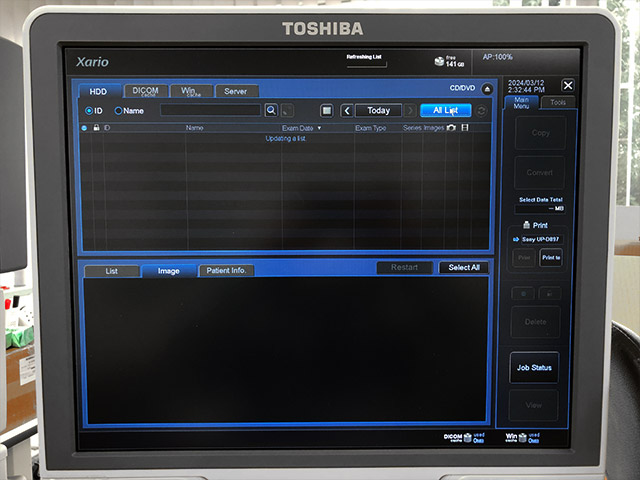This screenshot has width=640, height=480.
Task: Click the Name column header
Action: pos(194,128)
